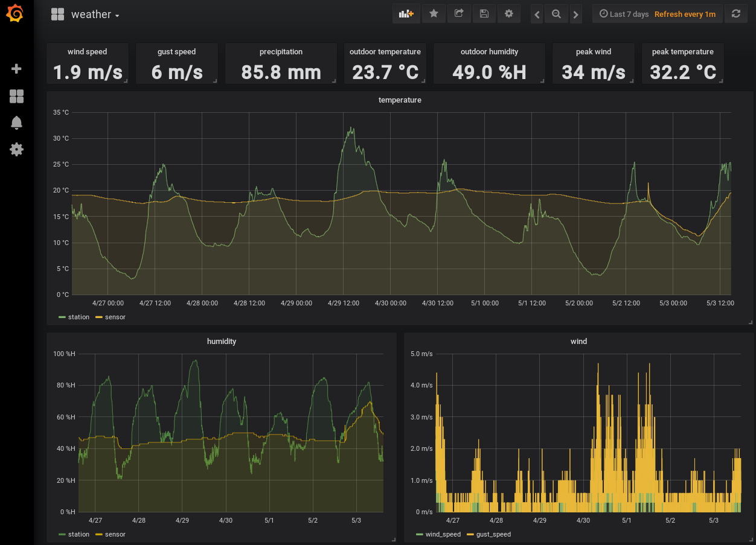This screenshot has height=545, width=756.
Task: Zoom out the time range
Action: 556,14
